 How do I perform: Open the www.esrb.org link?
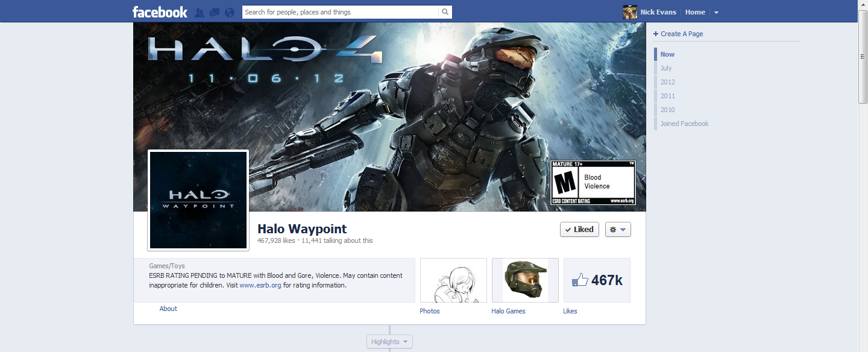pyautogui.click(x=260, y=285)
